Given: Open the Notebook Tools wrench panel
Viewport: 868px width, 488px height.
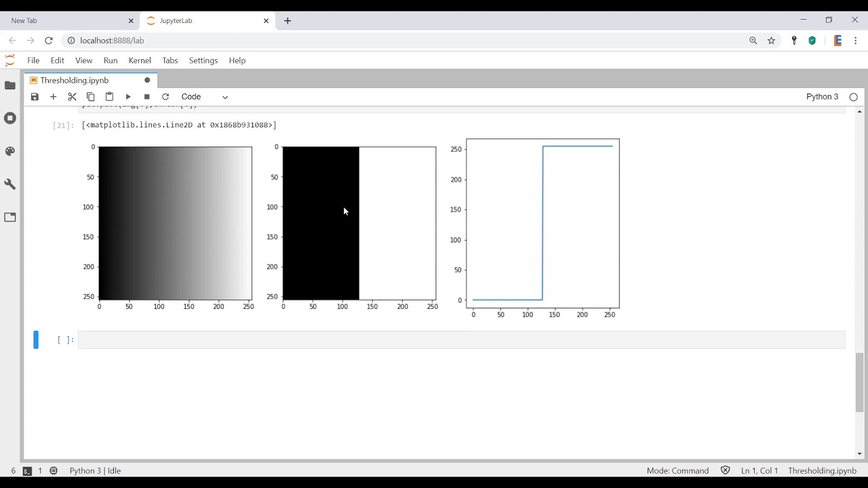Looking at the screenshot, I should (x=10, y=184).
